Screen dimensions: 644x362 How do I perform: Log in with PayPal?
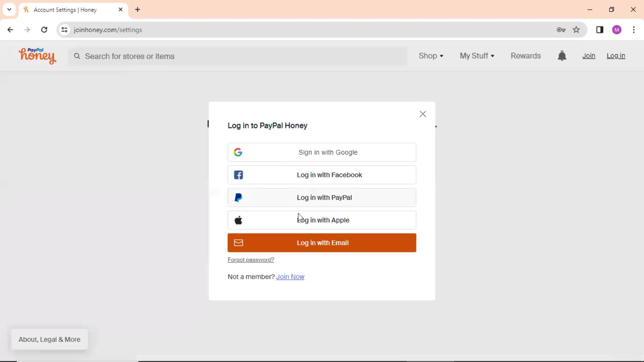(322, 197)
